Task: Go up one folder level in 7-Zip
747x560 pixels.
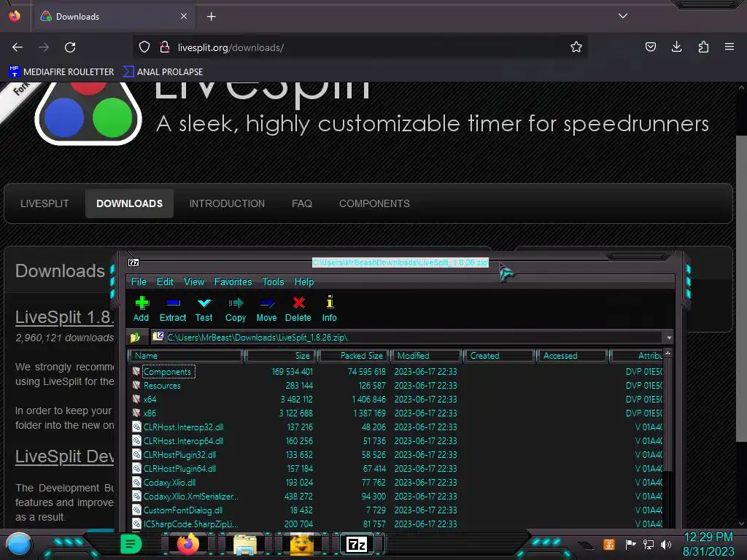Action: pyautogui.click(x=135, y=338)
